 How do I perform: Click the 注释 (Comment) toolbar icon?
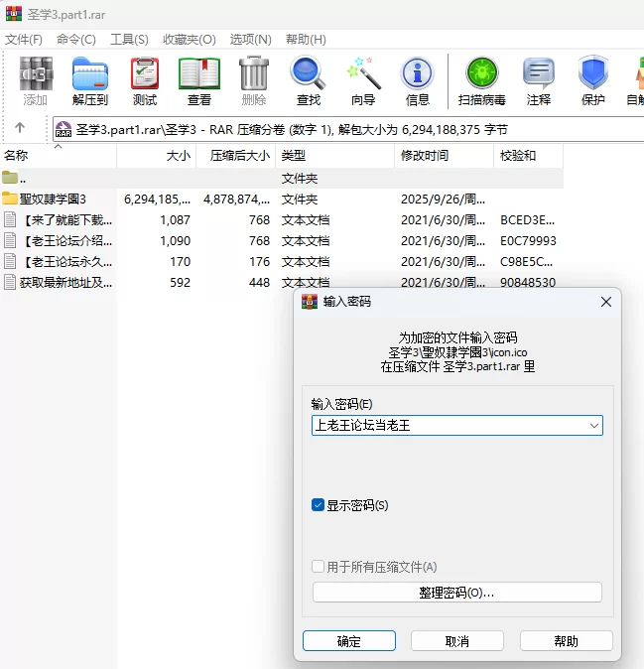(538, 73)
